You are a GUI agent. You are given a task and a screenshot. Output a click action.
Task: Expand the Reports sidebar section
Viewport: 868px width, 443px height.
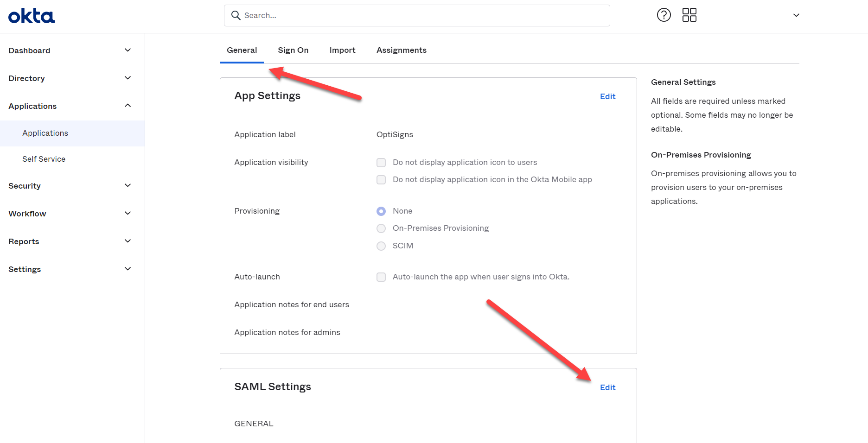click(x=128, y=241)
